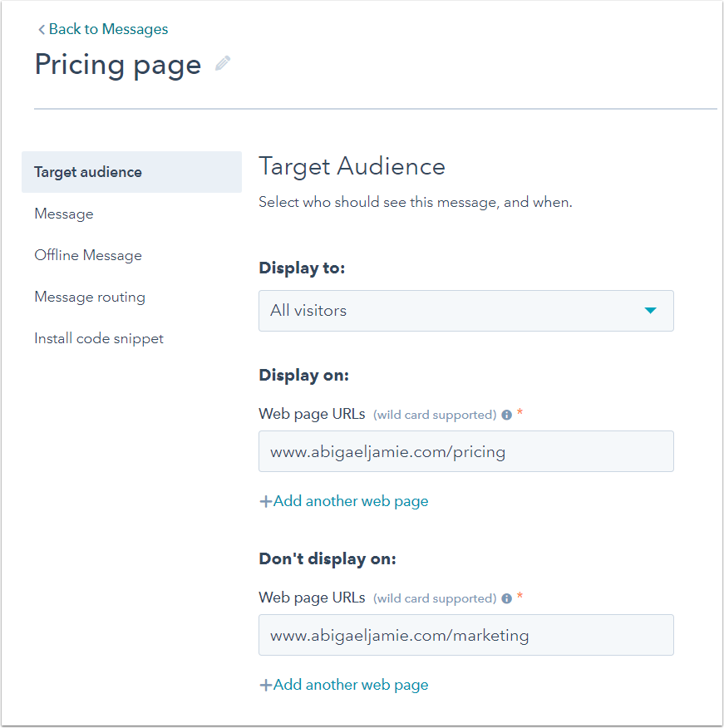Return via Back to Messages link
The height and width of the screenshot is (728, 724).
[108, 29]
